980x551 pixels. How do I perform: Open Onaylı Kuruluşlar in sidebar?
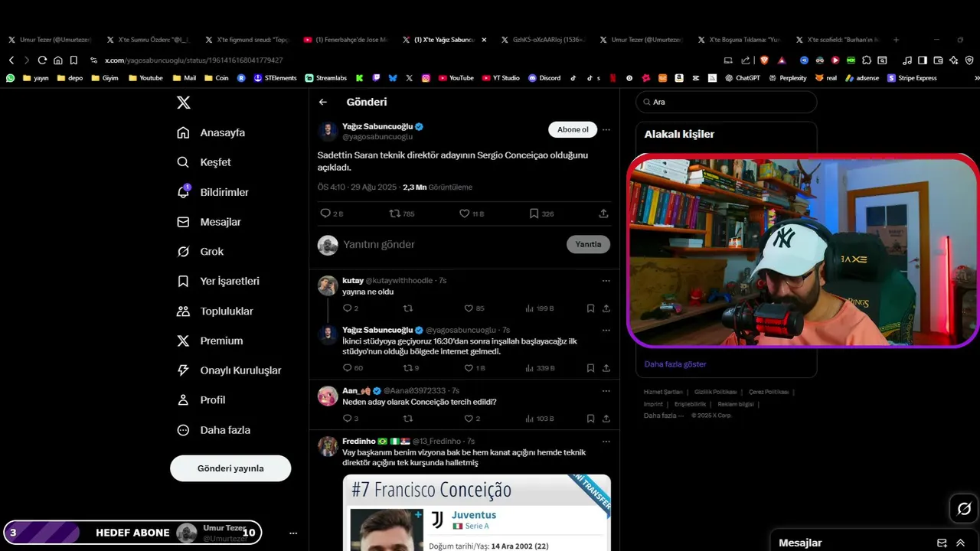click(229, 370)
